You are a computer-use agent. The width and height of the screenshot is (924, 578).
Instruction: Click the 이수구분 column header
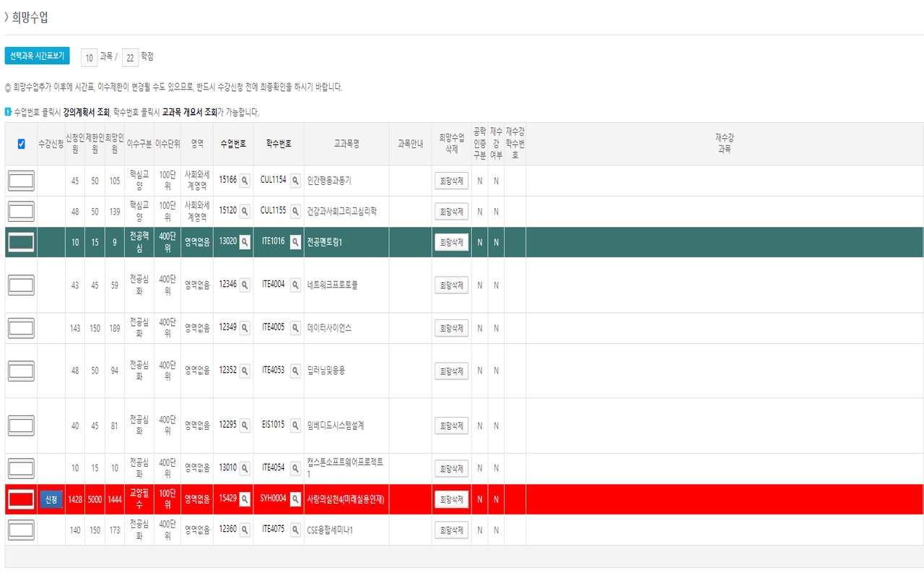[139, 144]
